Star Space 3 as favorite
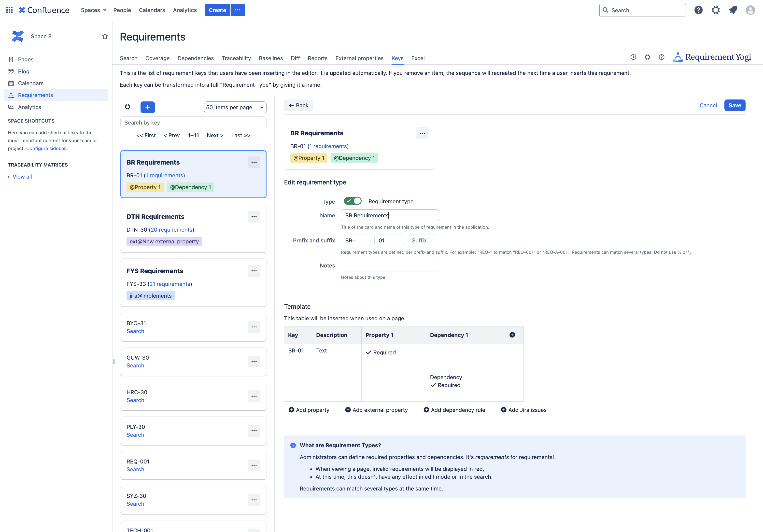Screen dimensions: 763x532 pyautogui.click(x=105, y=36)
